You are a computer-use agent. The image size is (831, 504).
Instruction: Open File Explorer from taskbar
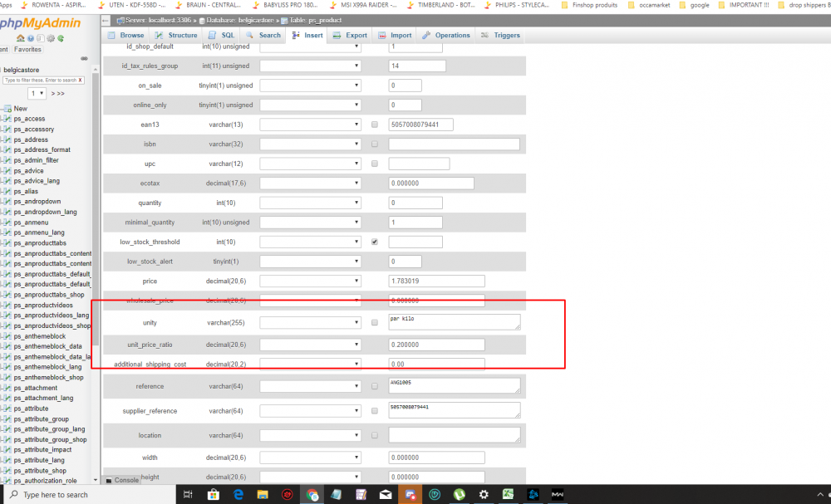(x=263, y=495)
